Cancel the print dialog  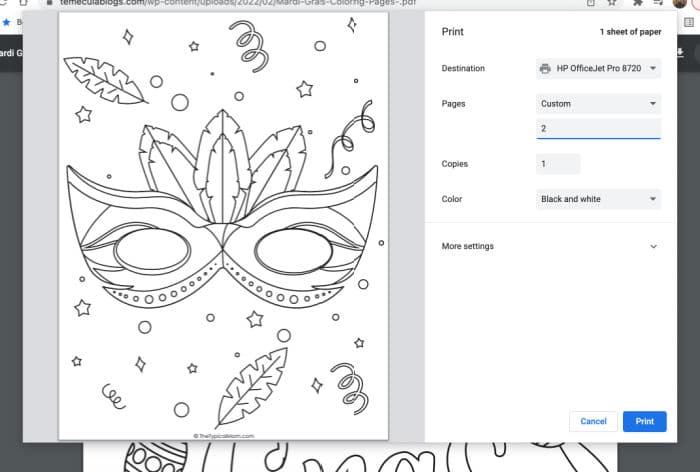point(593,422)
